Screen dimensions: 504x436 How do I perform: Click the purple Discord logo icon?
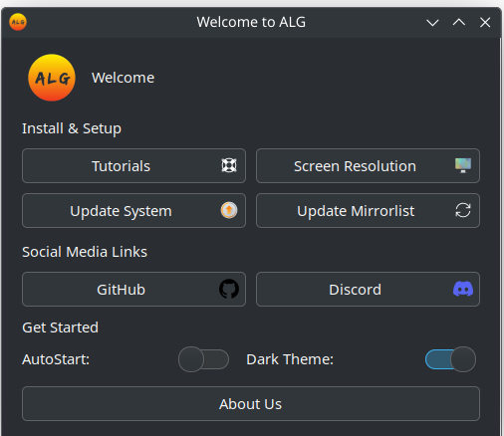click(463, 289)
